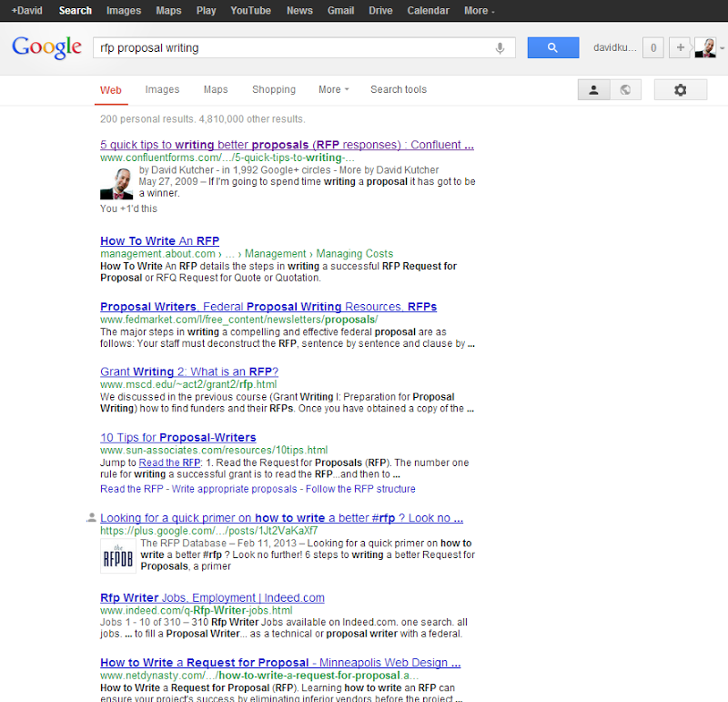Open the Looking for a quick primer result
The image size is (728, 702).
point(281,518)
